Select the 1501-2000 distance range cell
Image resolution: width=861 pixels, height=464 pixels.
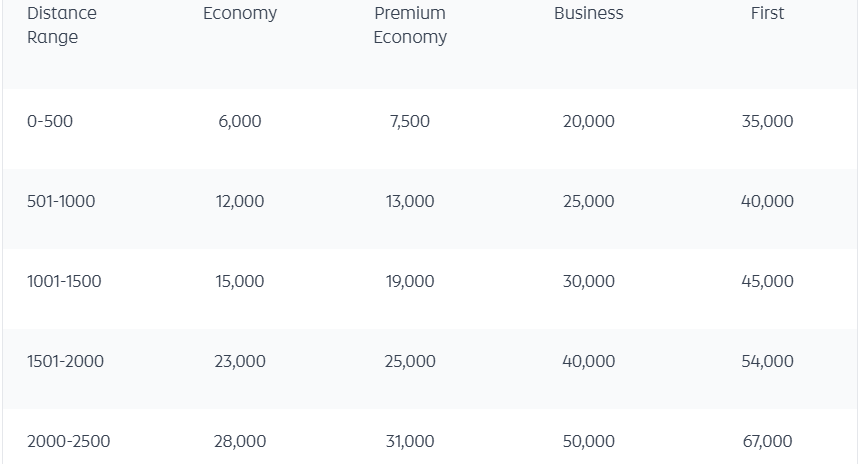click(x=65, y=361)
